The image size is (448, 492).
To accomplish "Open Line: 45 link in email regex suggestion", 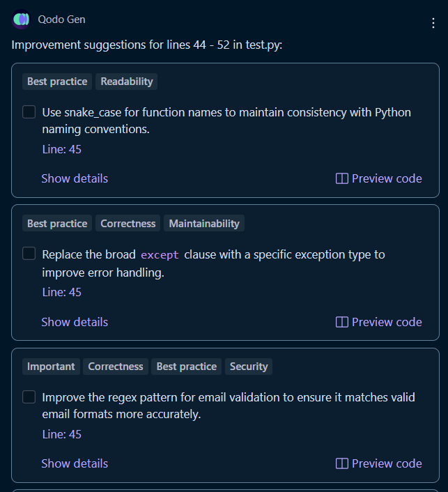I will click(62, 435).
